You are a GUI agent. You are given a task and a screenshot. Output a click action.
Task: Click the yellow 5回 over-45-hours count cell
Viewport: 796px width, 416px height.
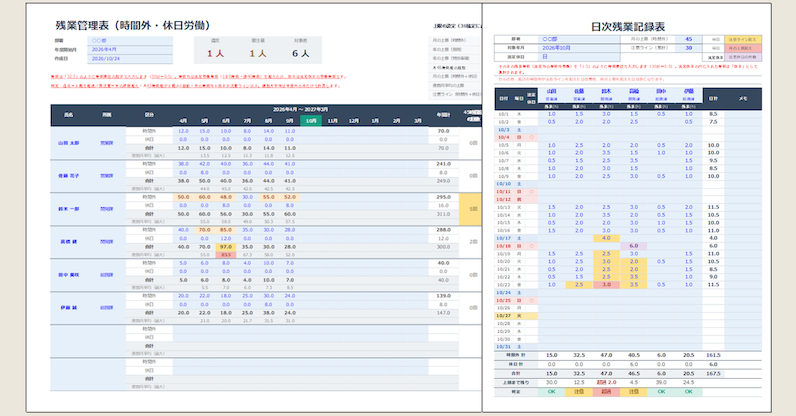pyautogui.click(x=471, y=209)
